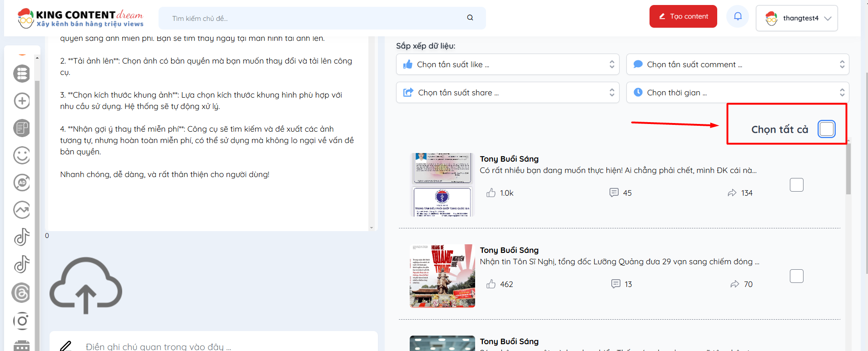Open the AD ads sidebar icon
The image size is (868, 351).
(x=22, y=183)
